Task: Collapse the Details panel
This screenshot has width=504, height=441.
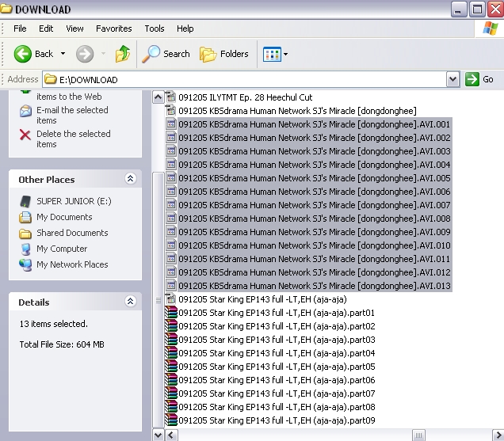Action: 130,302
